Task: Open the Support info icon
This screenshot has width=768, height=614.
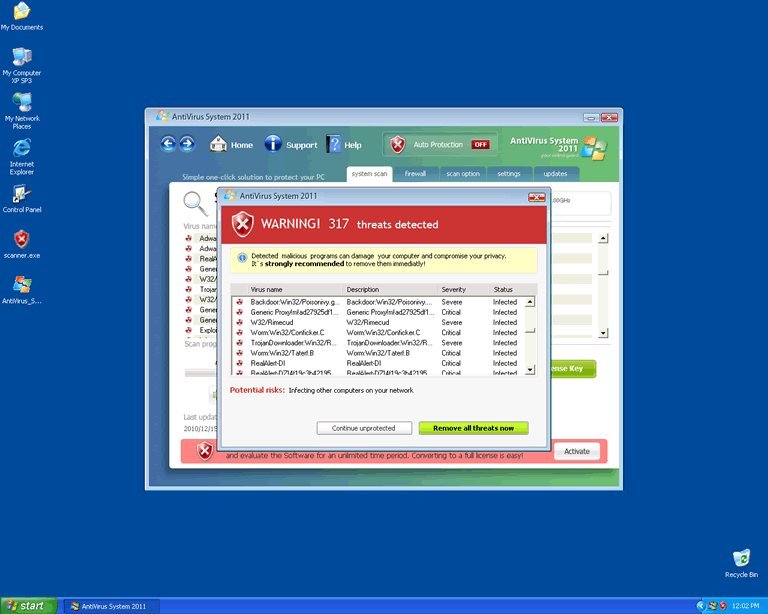Action: click(273, 145)
